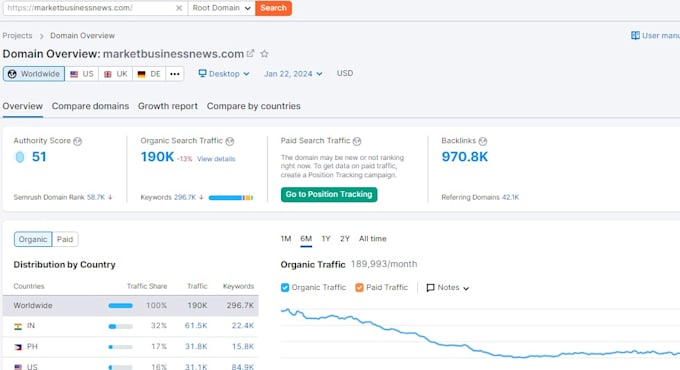Click the India flag icon

(18, 326)
